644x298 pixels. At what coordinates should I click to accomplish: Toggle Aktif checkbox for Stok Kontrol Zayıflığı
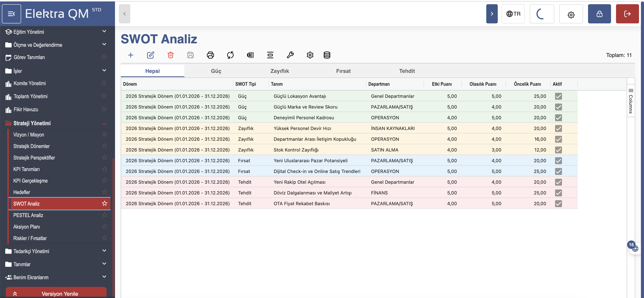point(558,150)
